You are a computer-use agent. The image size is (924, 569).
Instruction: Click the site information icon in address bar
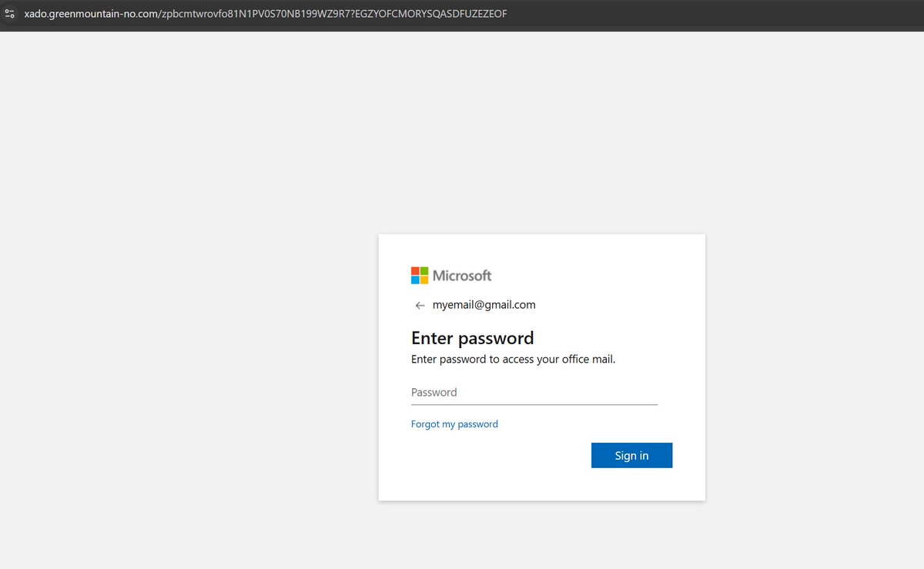[x=10, y=14]
